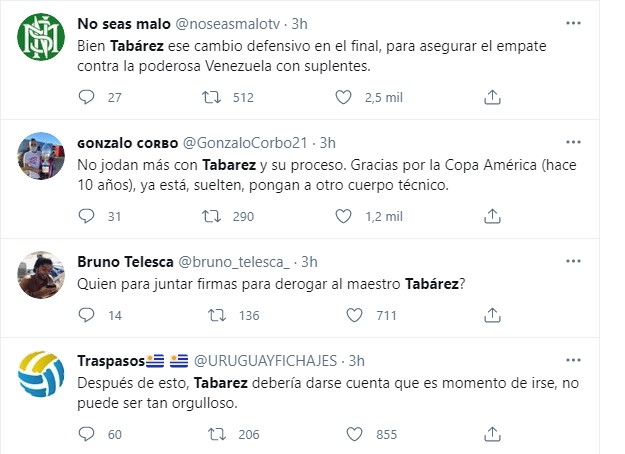
Task: Open @URUGUAYFICHAJES profile link
Action: coord(273,360)
